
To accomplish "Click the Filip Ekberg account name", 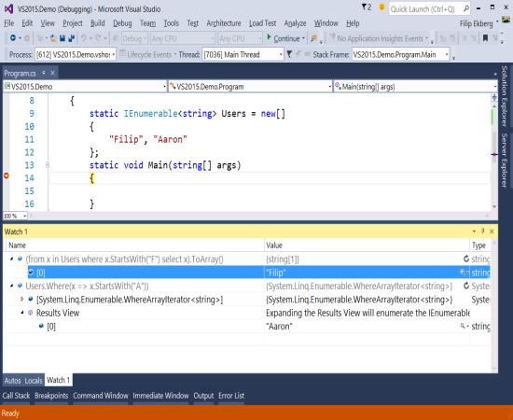I will 476,24.
